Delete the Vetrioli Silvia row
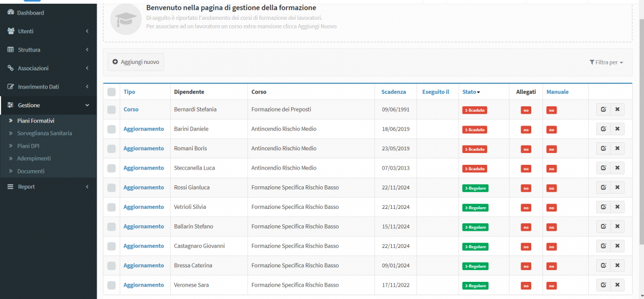 point(617,207)
